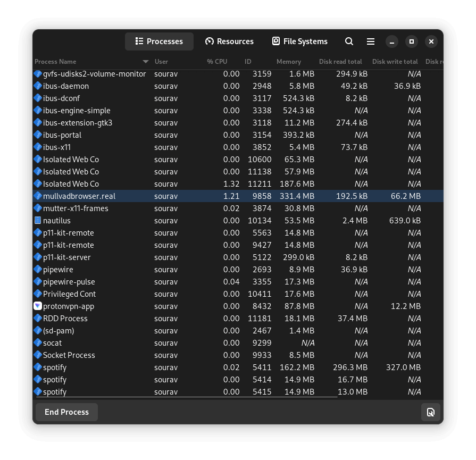476x460 pixels.
Task: Click the Disk read total column header
Action: point(340,62)
